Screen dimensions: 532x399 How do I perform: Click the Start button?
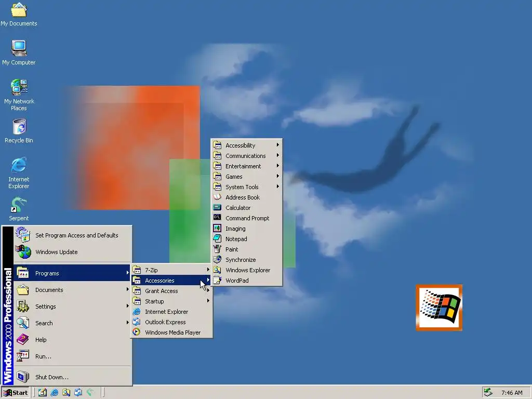point(16,393)
